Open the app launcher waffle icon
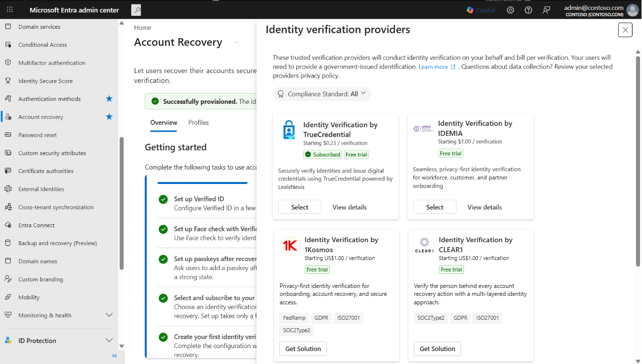Viewport: 642px width, 364px height. 10,10
